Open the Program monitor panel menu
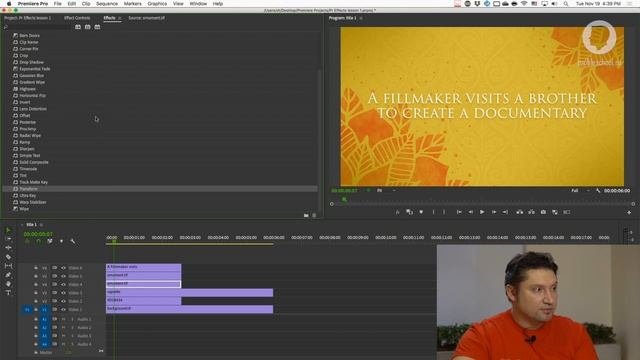The width and height of the screenshot is (640, 360). point(361,18)
